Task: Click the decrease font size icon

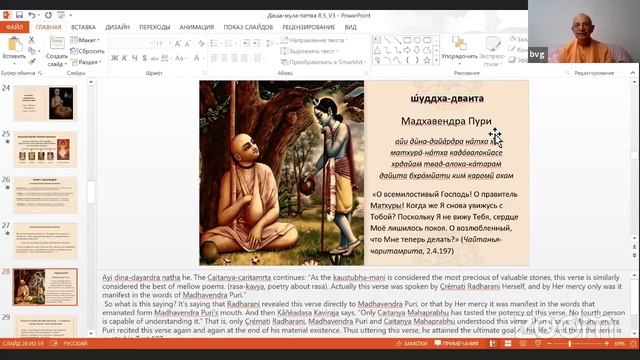Action: click(x=187, y=44)
